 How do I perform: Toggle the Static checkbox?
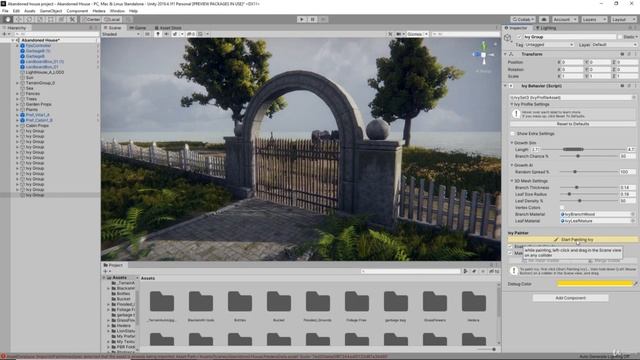(620, 37)
